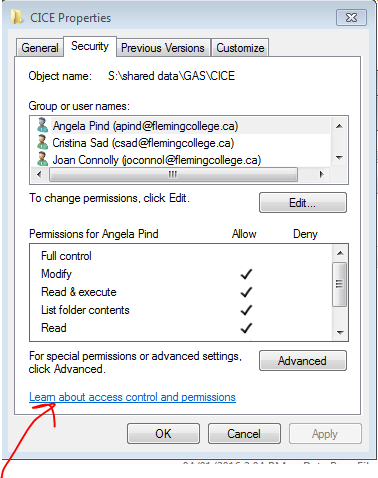Switch to the General tab
The width and height of the screenshot is (378, 478).
tap(40, 48)
